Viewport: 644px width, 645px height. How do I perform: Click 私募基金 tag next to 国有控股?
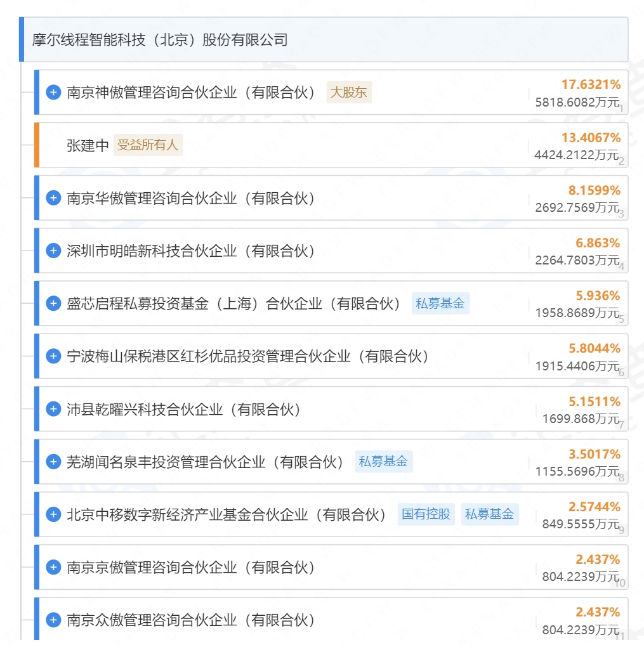point(489,514)
